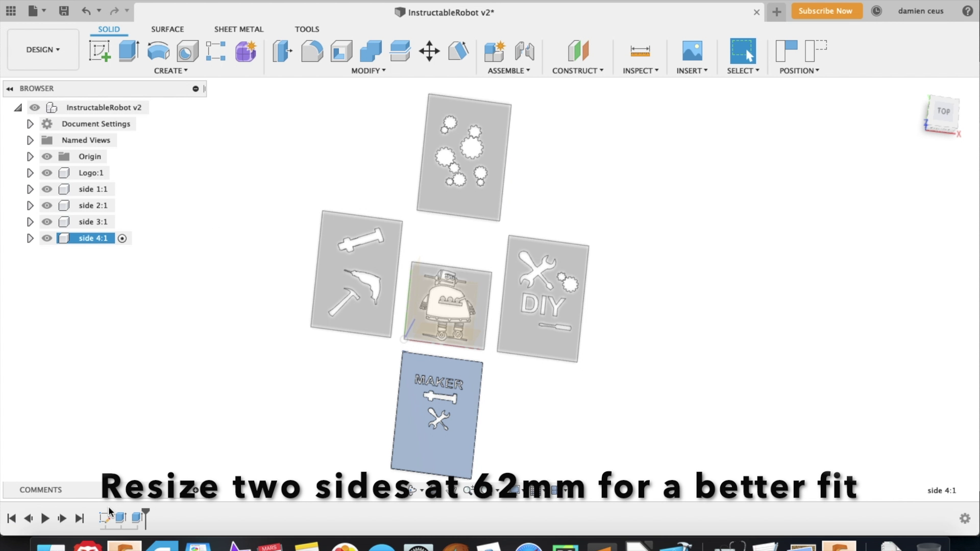This screenshot has width=980, height=551.
Task: Open the DESIGN workspace switcher
Action: tap(42, 49)
